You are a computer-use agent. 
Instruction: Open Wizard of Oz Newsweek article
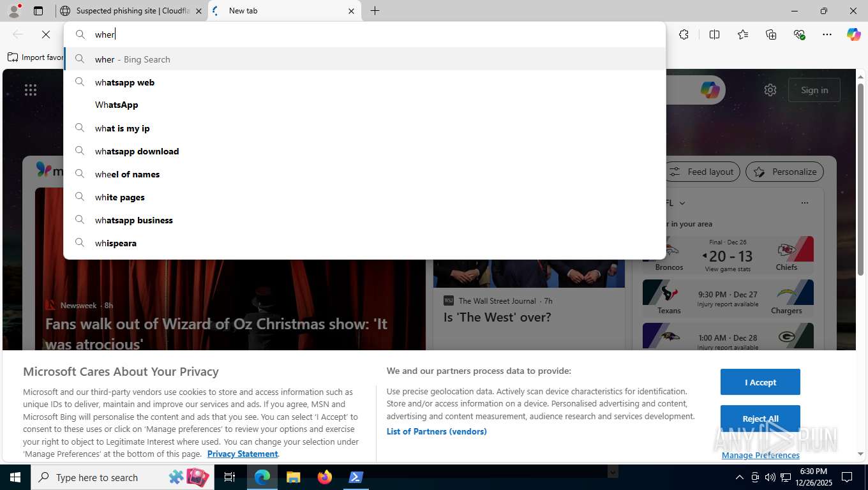tap(216, 334)
